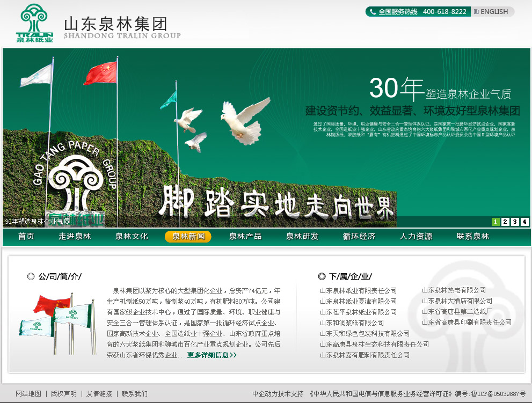The height and width of the screenshot is (403, 532).
Task: Click the phone hotline icon
Action: (x=373, y=12)
